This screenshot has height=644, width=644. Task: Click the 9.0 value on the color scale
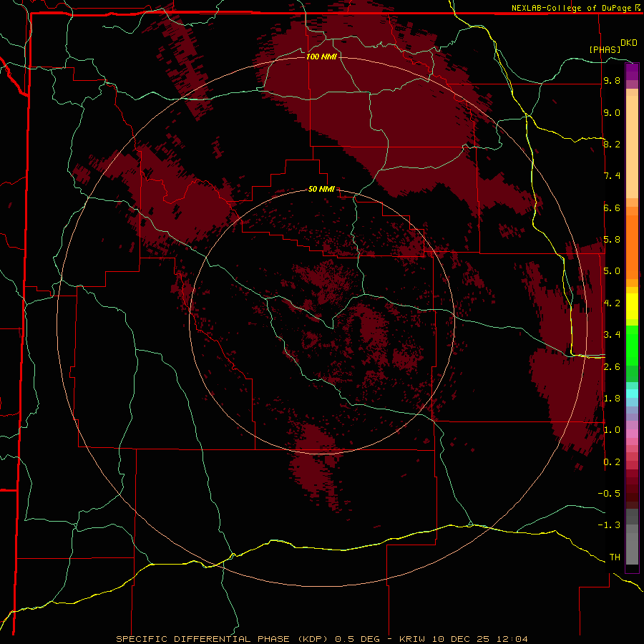click(612, 112)
